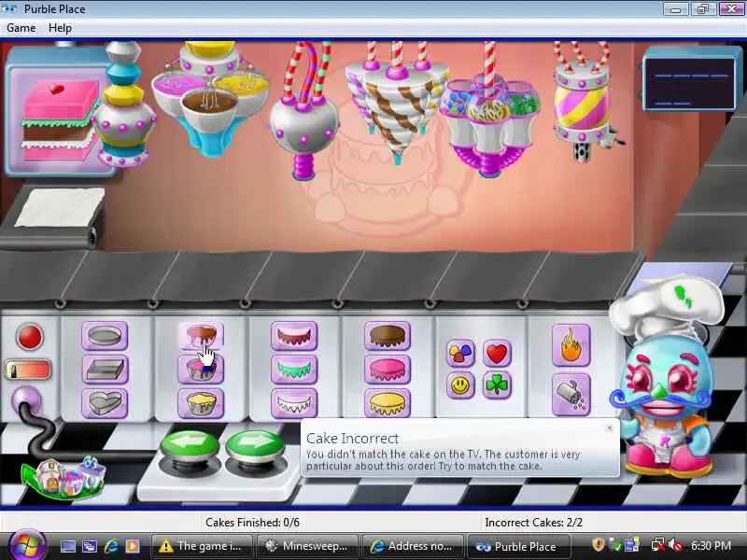Viewport: 747px width, 560px height.
Task: Launch Internet Explorer from quick launch
Action: pyautogui.click(x=111, y=546)
